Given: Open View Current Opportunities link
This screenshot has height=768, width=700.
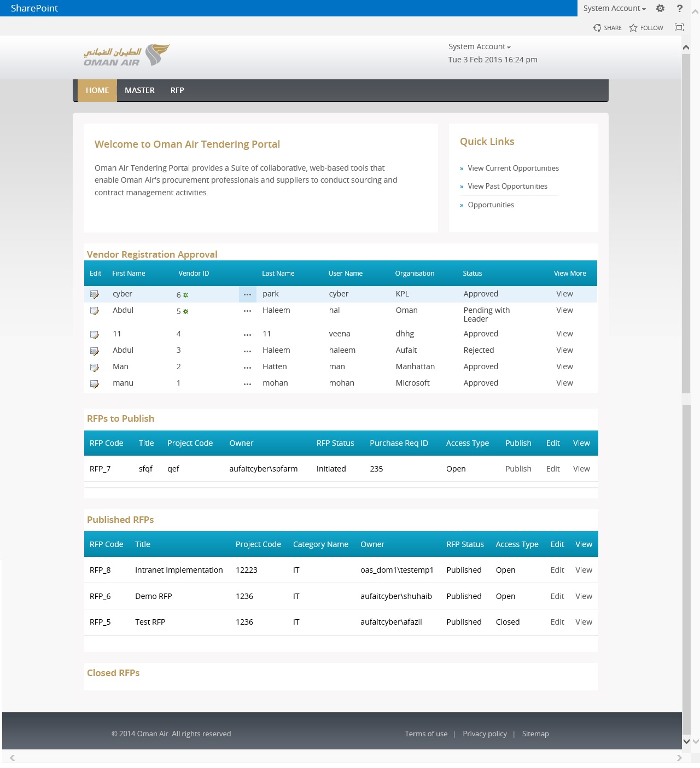Looking at the screenshot, I should point(513,168).
